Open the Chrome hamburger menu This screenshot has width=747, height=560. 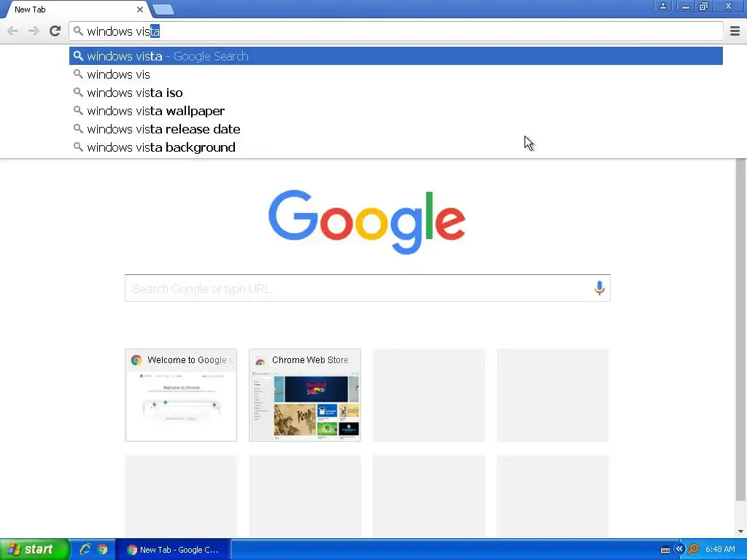tap(735, 31)
